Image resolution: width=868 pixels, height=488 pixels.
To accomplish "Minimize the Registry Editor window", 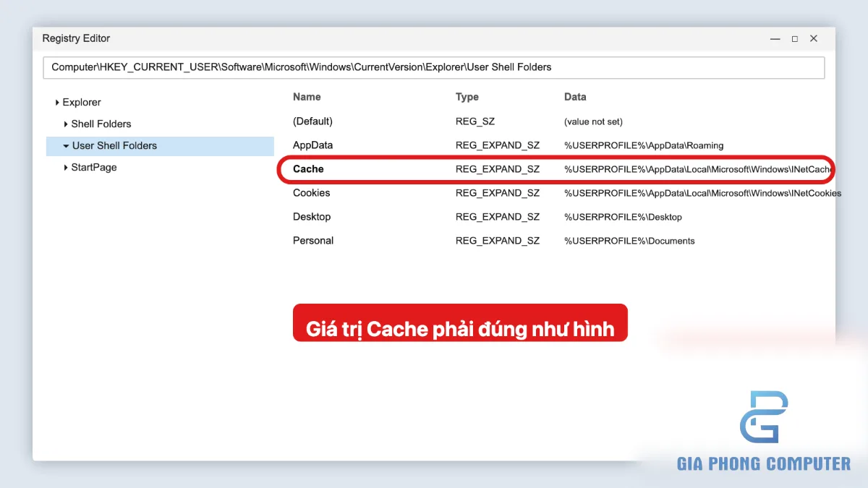I will (x=775, y=38).
